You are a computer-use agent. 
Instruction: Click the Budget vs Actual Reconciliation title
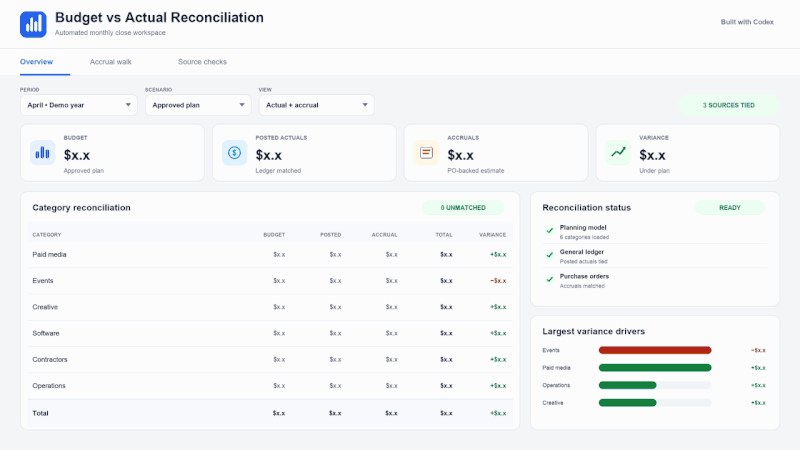(159, 17)
